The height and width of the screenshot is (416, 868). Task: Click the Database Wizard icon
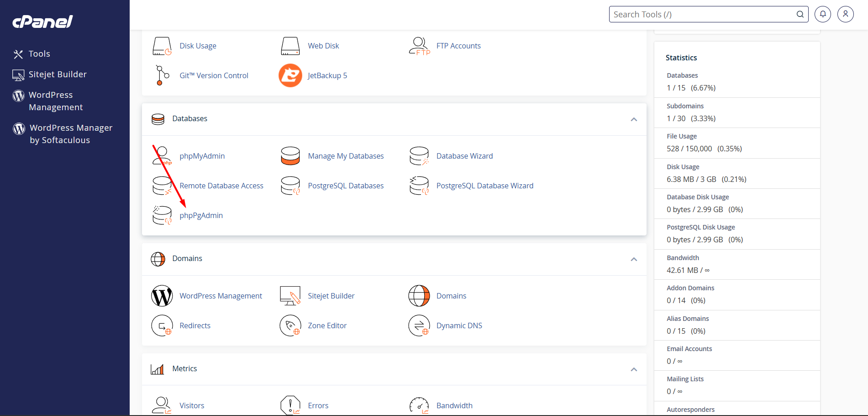point(419,156)
